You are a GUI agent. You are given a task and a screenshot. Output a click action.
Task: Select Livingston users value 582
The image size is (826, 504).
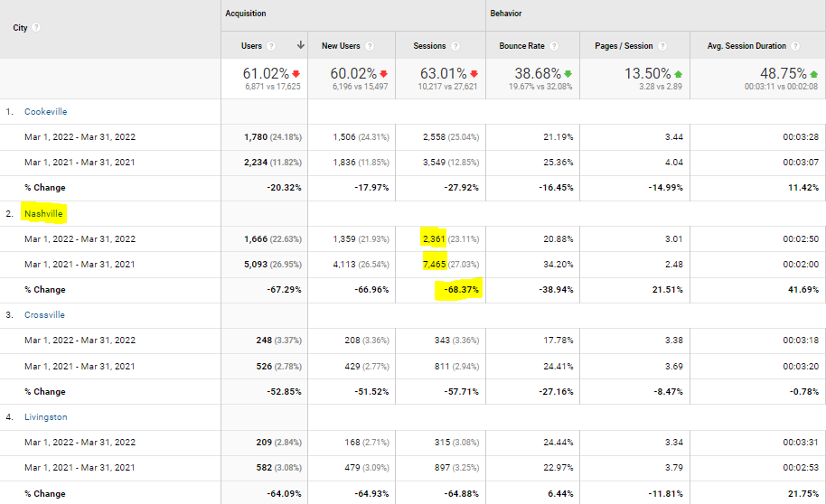264,468
